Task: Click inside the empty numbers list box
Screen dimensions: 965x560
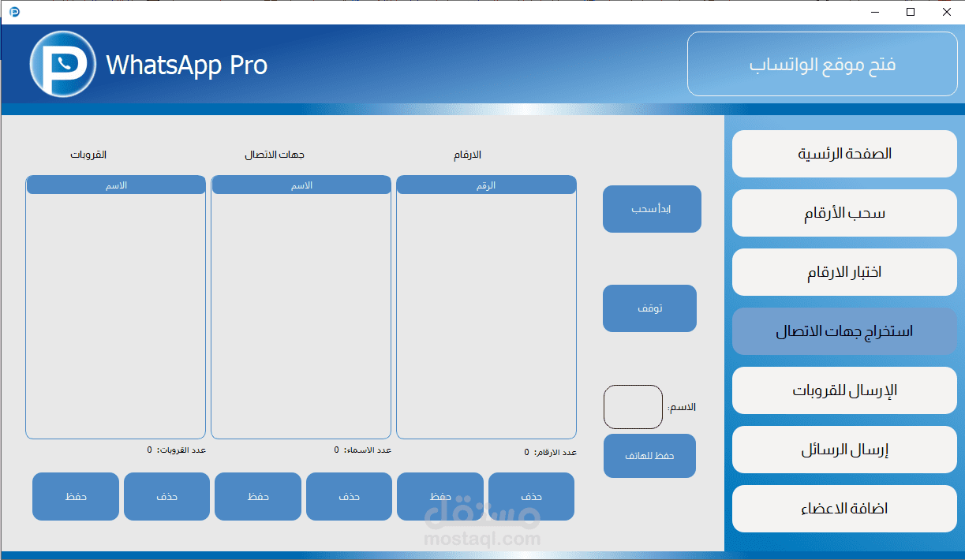Action: 486,315
